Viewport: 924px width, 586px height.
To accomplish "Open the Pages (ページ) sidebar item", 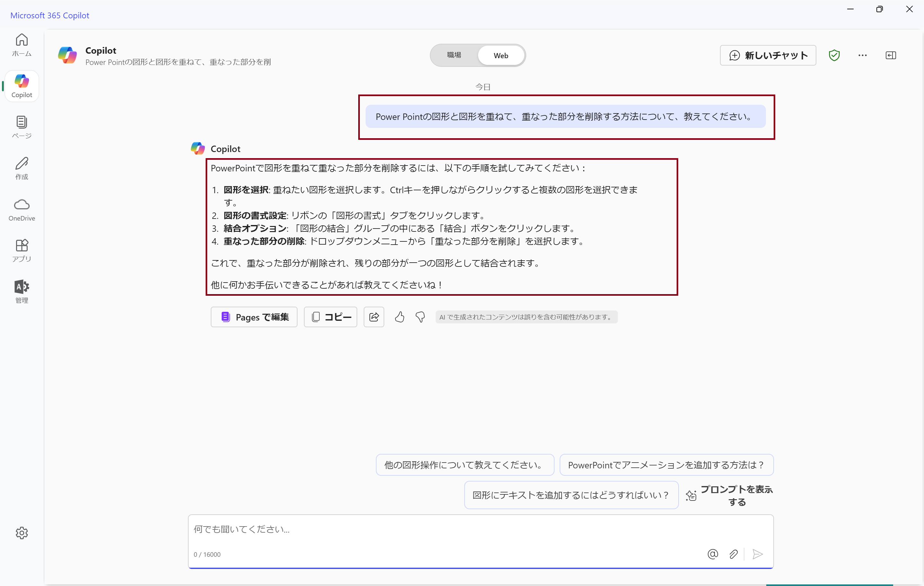I will [x=22, y=127].
